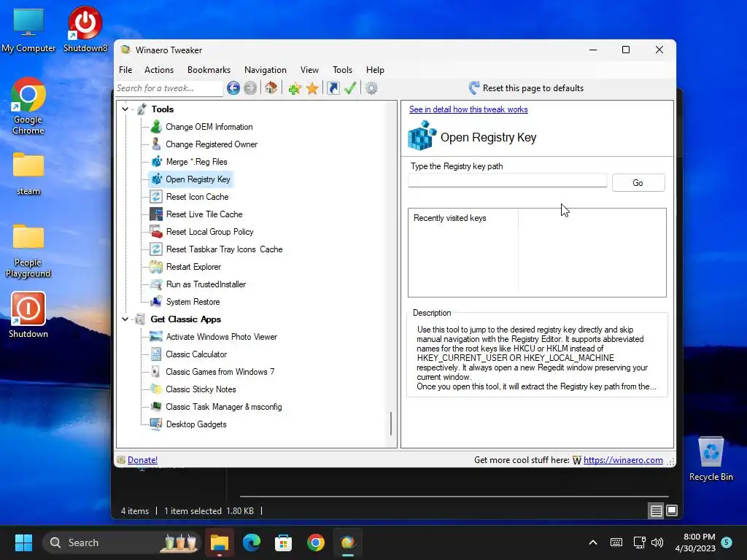This screenshot has height=560, width=747.
Task: Open the Bookmarks menu
Action: coord(209,70)
